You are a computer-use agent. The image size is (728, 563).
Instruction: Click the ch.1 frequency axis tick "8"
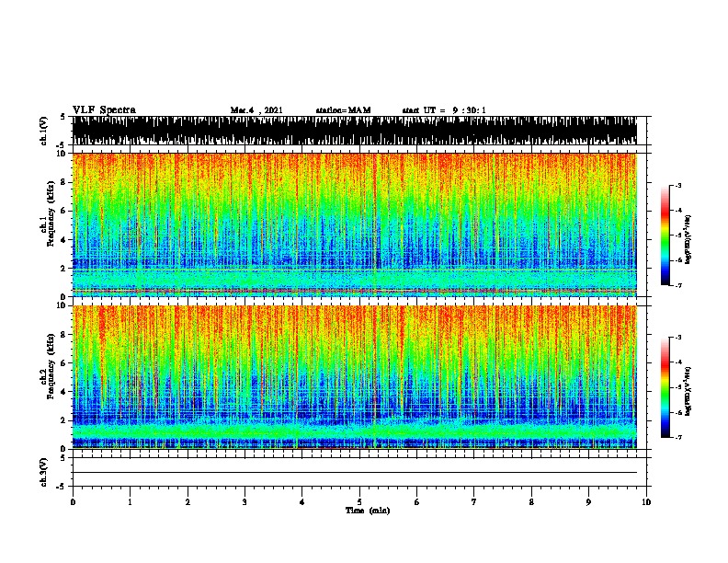pyautogui.click(x=63, y=182)
